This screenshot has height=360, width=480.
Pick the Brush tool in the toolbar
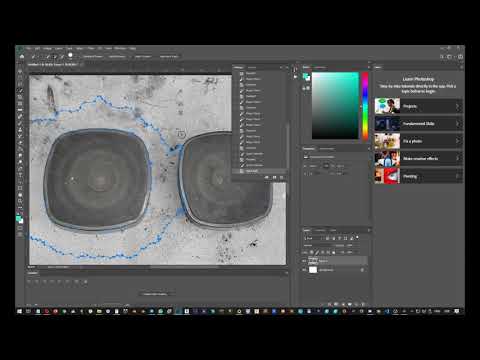point(20,123)
